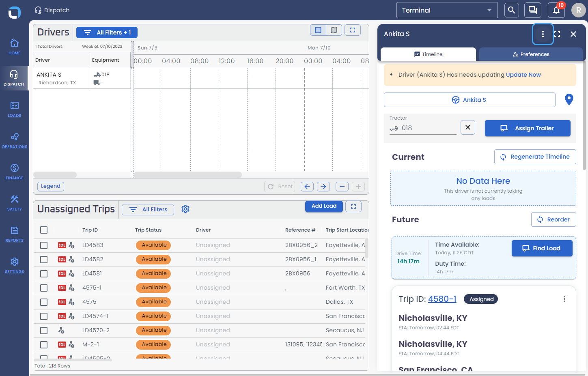The image size is (588, 376).
Task: Open the chat messages icon
Action: (x=533, y=10)
